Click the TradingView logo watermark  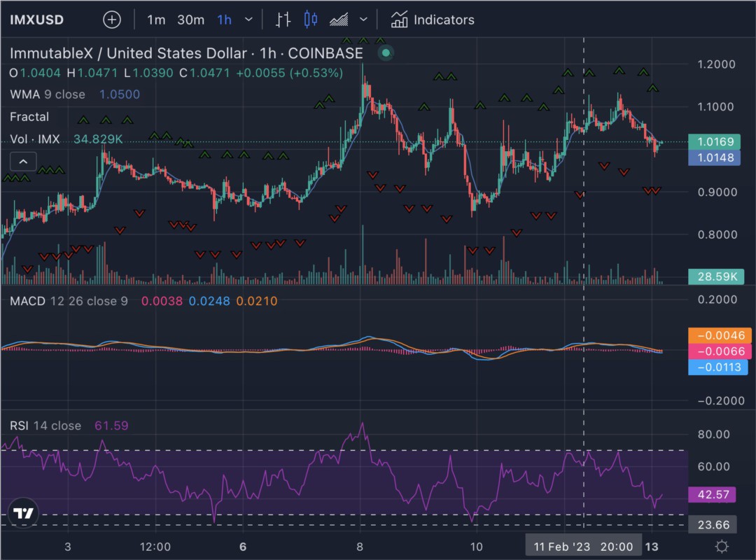point(23,512)
